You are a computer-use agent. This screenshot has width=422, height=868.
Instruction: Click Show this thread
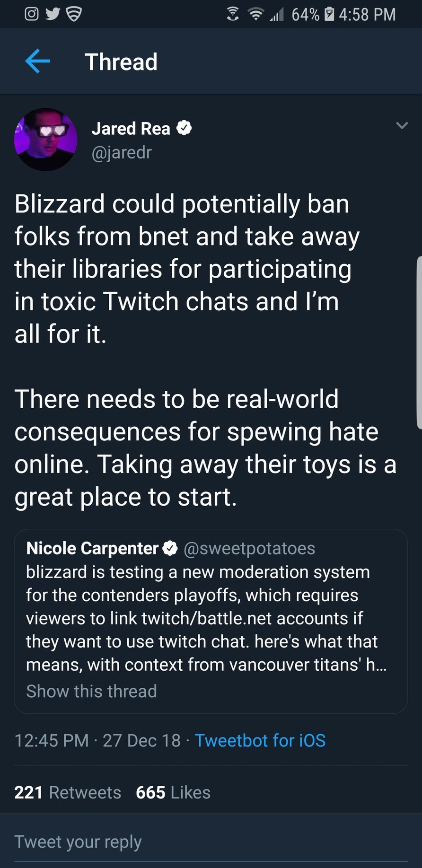click(91, 691)
